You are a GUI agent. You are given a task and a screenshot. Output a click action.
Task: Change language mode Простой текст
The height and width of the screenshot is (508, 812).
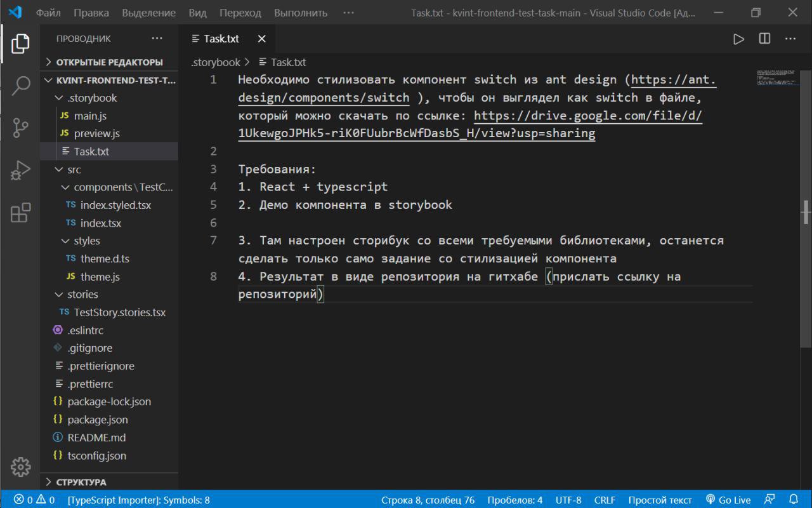660,500
